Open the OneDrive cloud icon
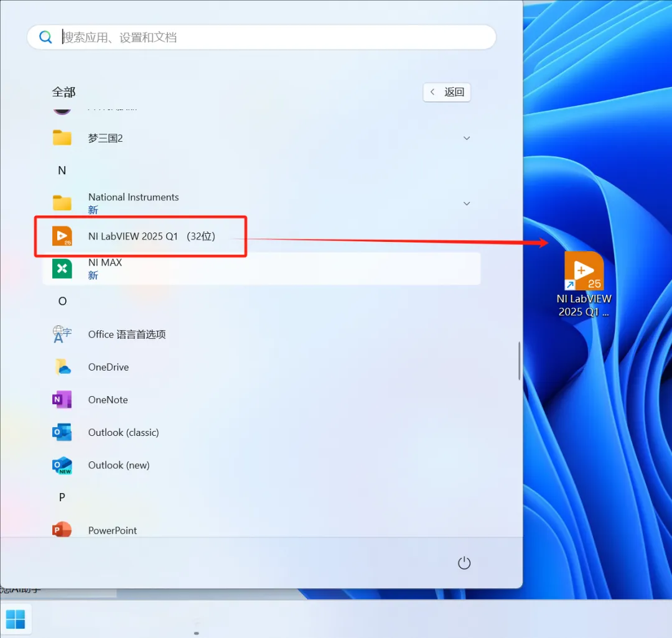Screen dimensions: 672x638 tap(62, 367)
